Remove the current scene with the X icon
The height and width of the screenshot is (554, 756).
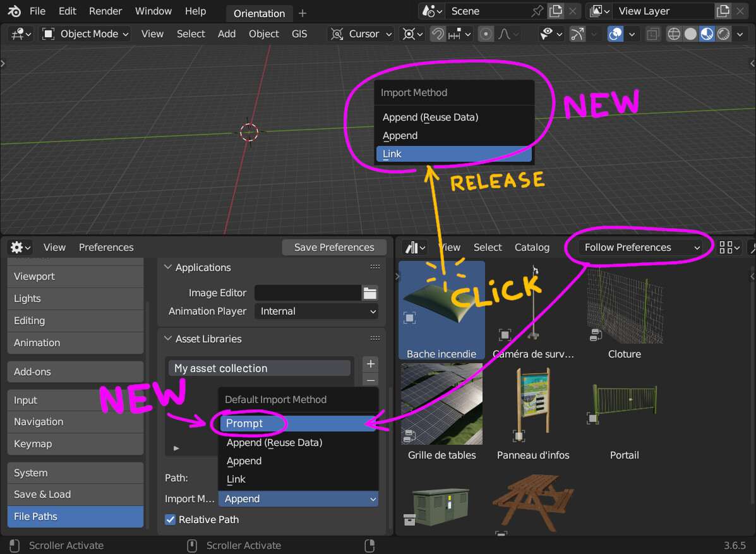(572, 11)
